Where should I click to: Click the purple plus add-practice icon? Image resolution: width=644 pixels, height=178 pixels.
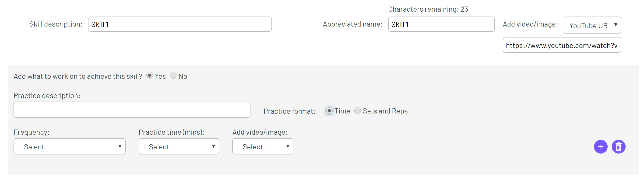[x=601, y=147]
